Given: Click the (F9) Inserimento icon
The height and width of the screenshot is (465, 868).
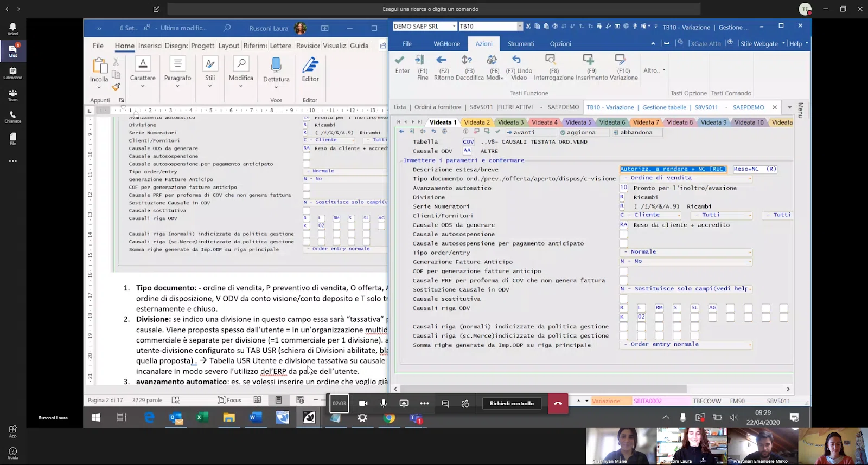Looking at the screenshot, I should pos(589,59).
